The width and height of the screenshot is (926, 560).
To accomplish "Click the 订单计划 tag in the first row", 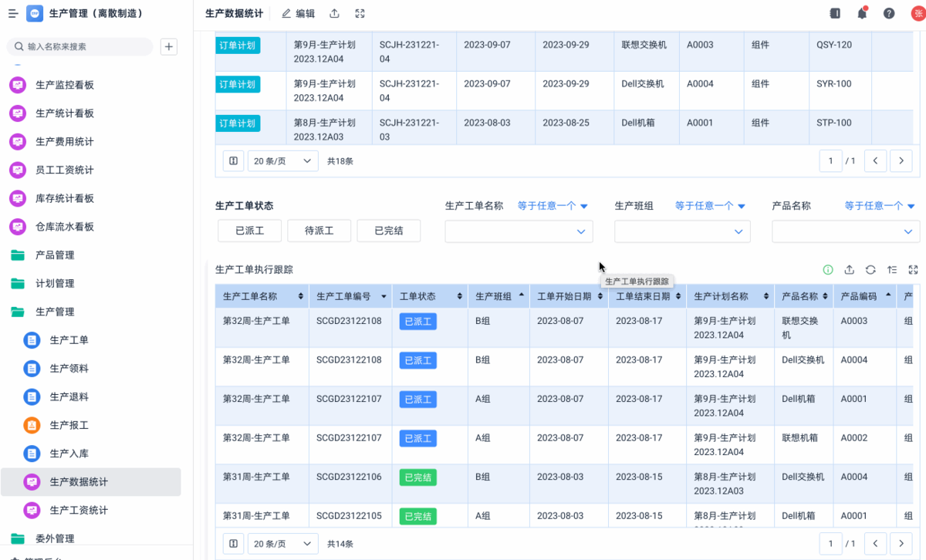I will pos(238,46).
